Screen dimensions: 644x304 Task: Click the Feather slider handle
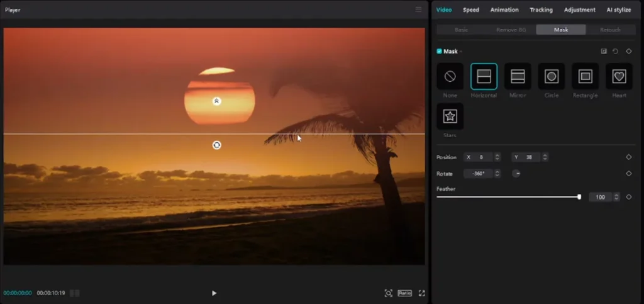(579, 197)
